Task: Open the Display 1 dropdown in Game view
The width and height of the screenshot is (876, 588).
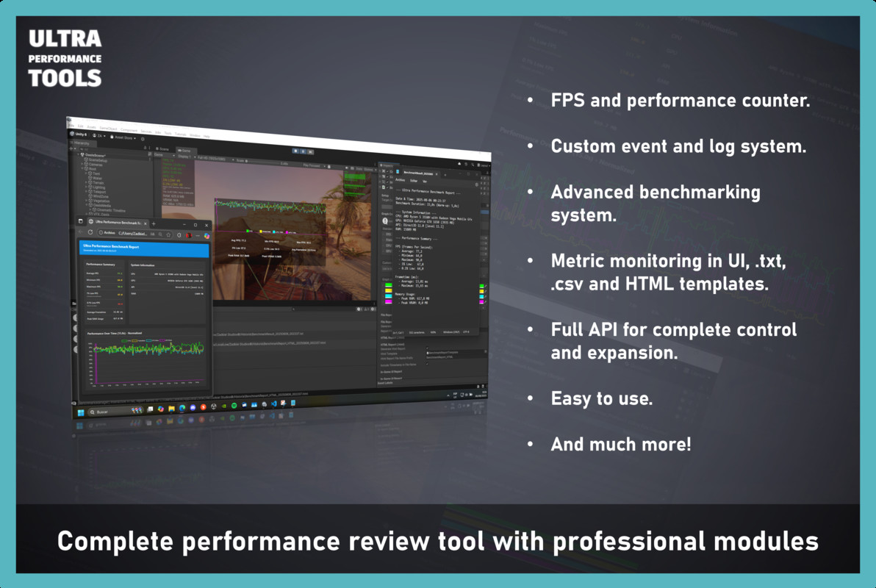Action: 187,157
